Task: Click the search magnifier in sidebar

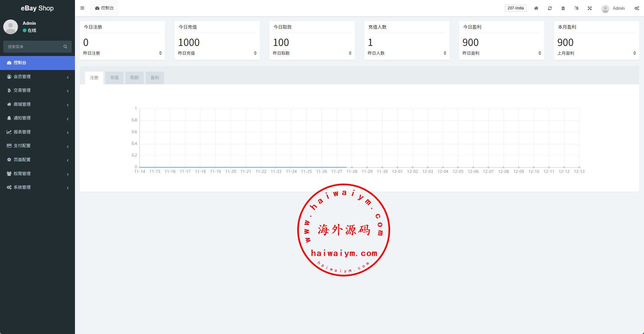Action: click(x=65, y=47)
